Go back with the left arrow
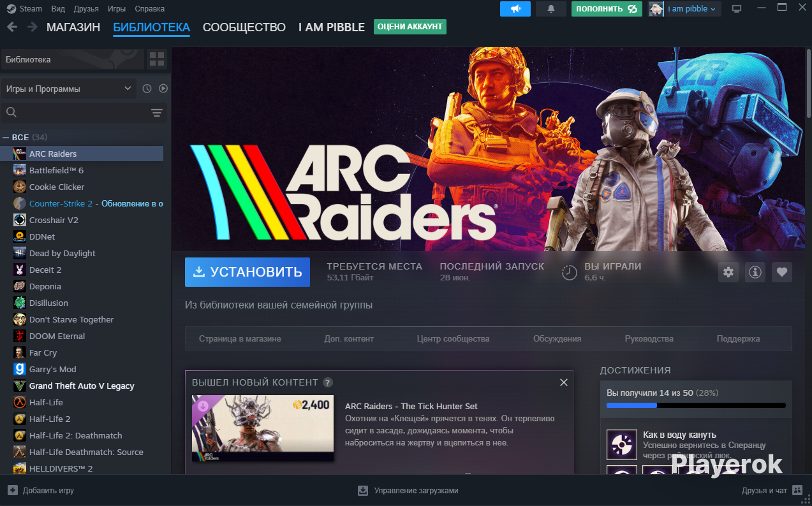The image size is (812, 506). 12,27
